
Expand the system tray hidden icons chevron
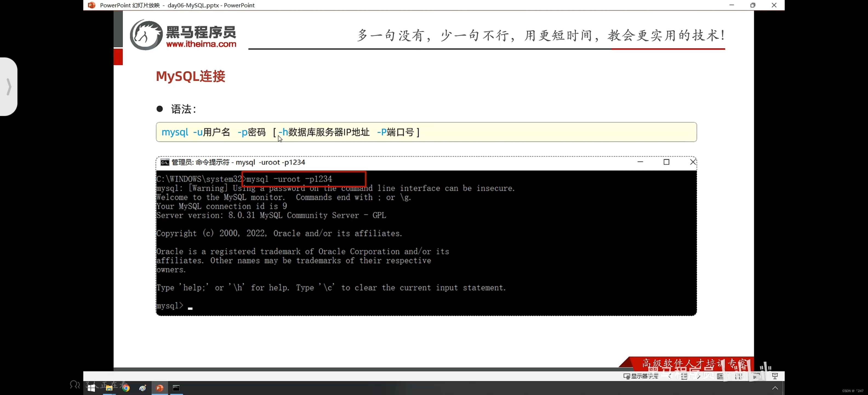[775, 388]
